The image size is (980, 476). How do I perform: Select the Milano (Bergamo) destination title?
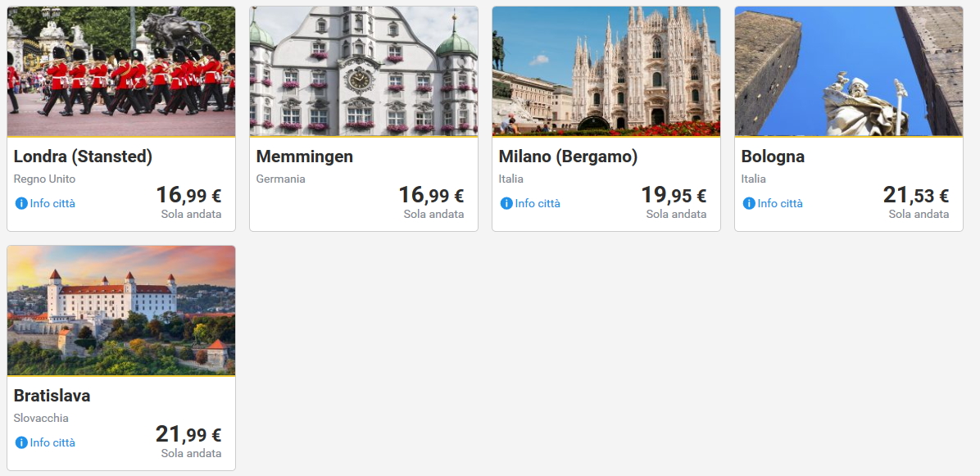(x=568, y=156)
